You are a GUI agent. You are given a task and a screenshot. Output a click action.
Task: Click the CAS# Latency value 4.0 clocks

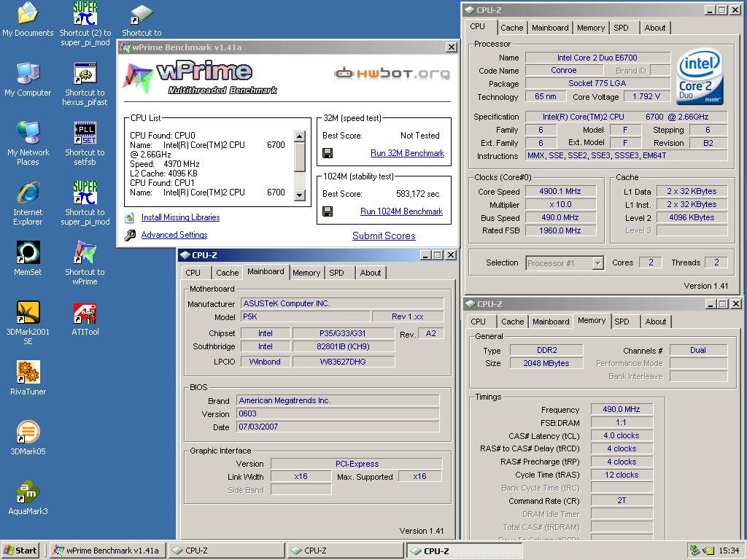[622, 436]
